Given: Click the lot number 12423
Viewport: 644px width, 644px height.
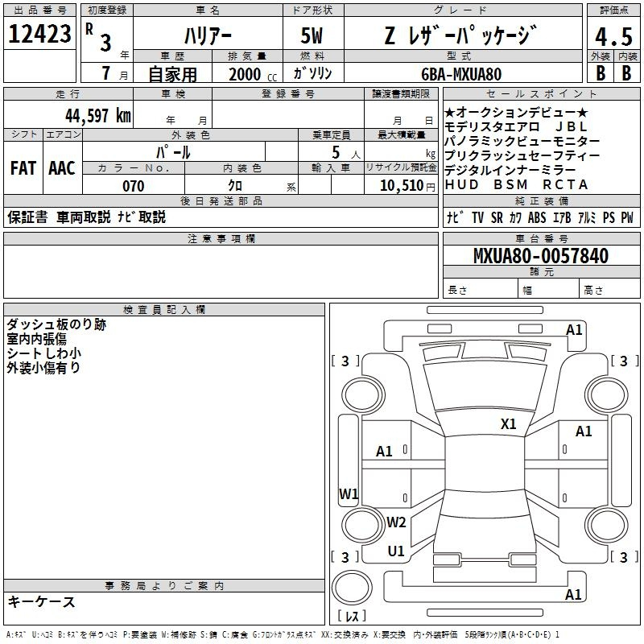Looking at the screenshot, I should 39,34.
